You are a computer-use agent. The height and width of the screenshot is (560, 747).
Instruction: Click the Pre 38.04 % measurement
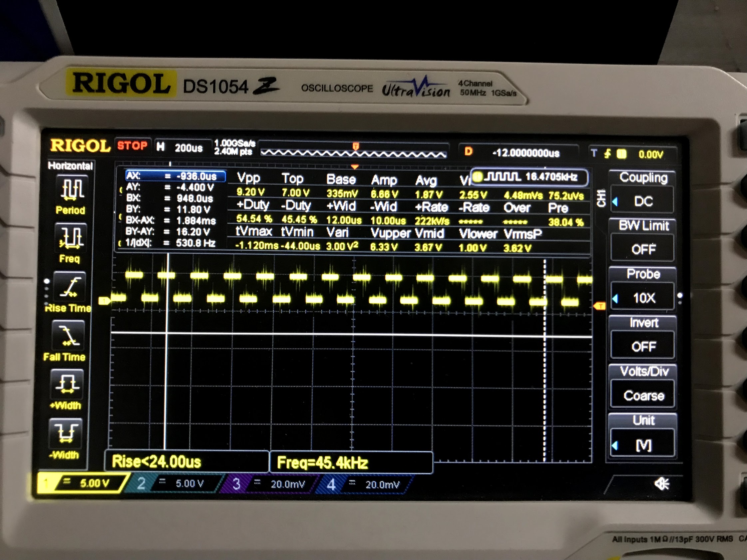[x=566, y=215]
